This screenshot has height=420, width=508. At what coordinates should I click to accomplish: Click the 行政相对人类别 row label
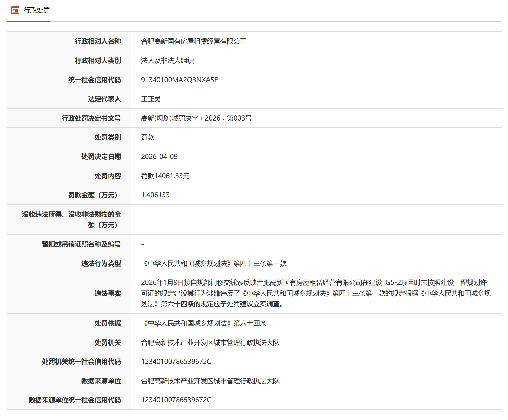coord(98,61)
